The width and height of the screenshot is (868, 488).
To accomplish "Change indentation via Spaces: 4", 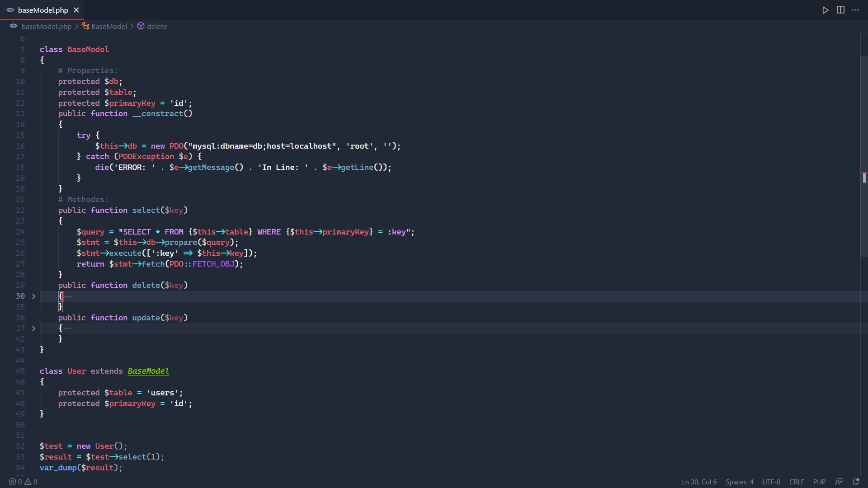I will tap(739, 482).
